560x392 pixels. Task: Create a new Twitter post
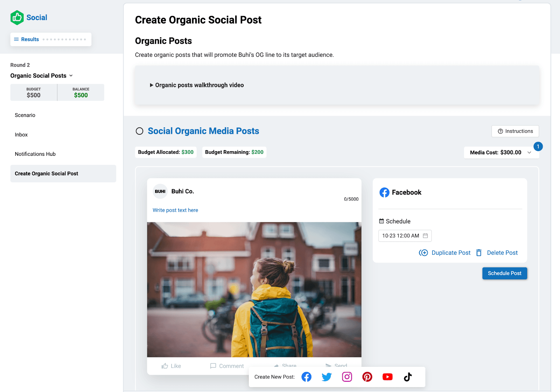click(327, 377)
